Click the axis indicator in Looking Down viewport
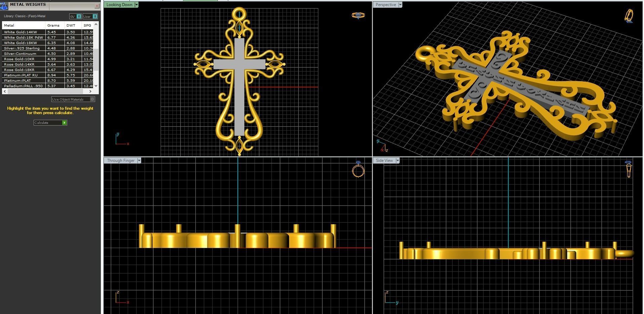 pyautogui.click(x=122, y=139)
